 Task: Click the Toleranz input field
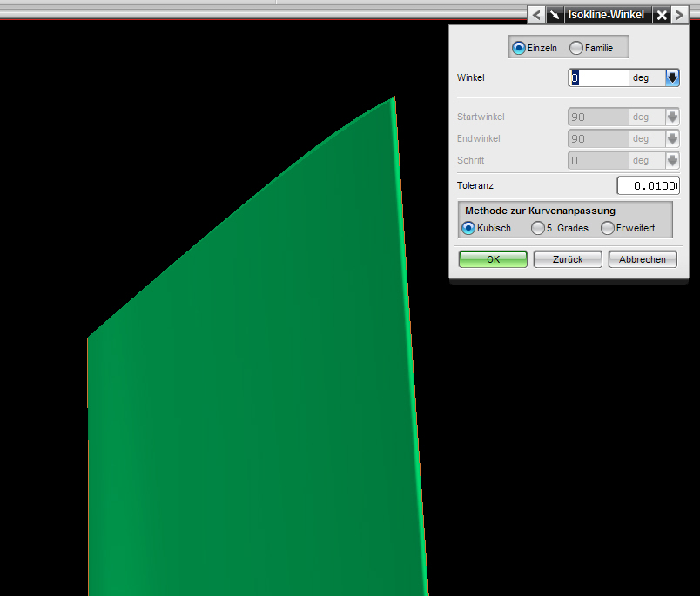click(x=649, y=185)
